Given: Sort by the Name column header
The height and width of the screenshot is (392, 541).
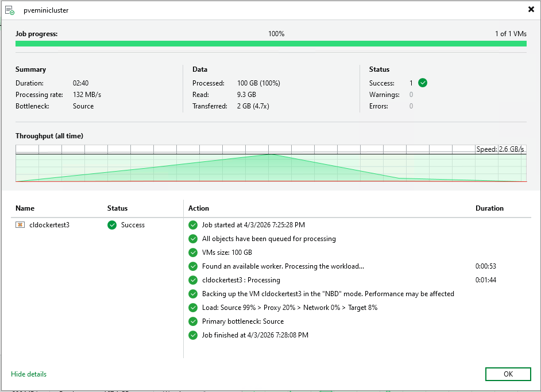Looking at the screenshot, I should pos(25,208).
